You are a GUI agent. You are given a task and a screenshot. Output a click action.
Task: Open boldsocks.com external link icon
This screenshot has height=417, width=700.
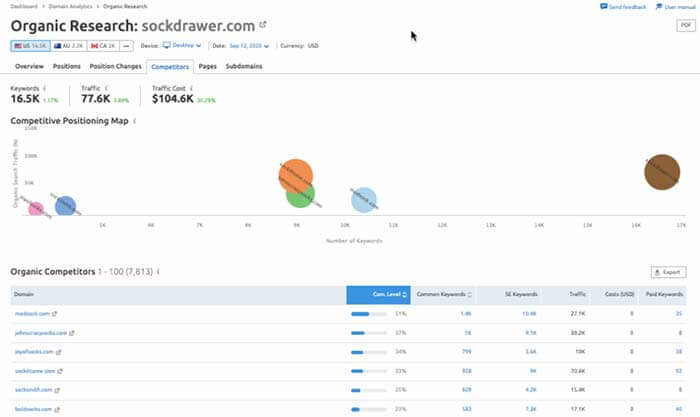(x=57, y=409)
